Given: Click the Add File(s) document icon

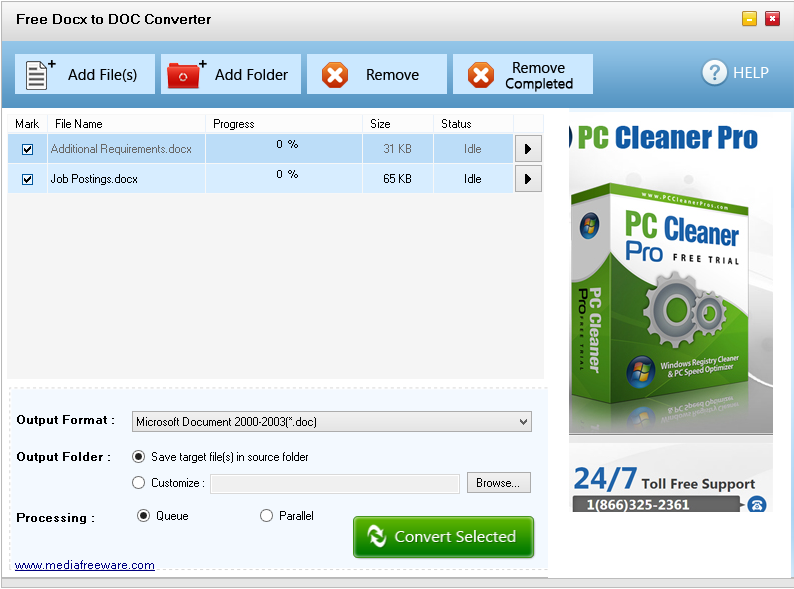Looking at the screenshot, I should coord(40,74).
